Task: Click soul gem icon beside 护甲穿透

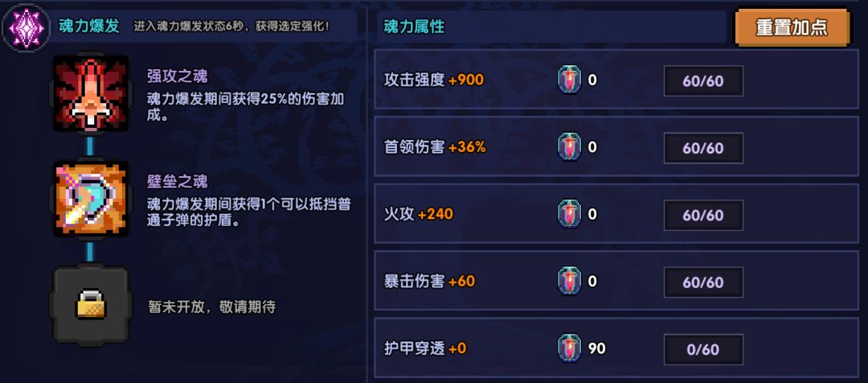Action: [x=569, y=349]
